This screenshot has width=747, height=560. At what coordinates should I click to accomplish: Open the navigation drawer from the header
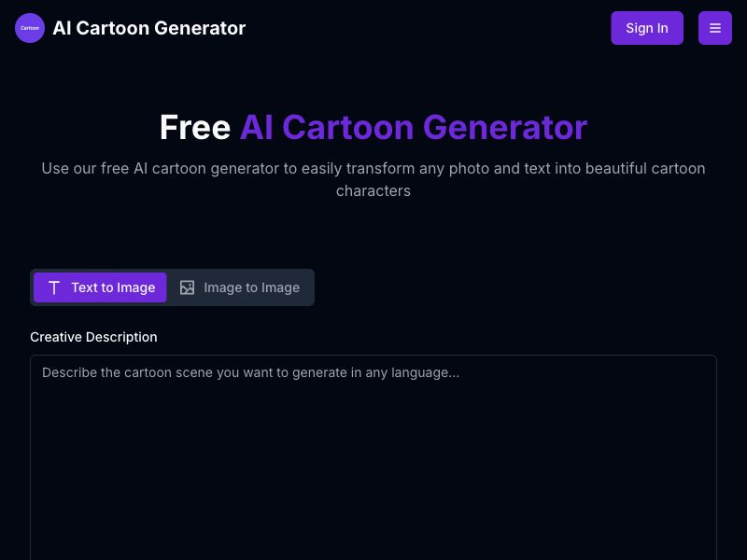click(715, 28)
